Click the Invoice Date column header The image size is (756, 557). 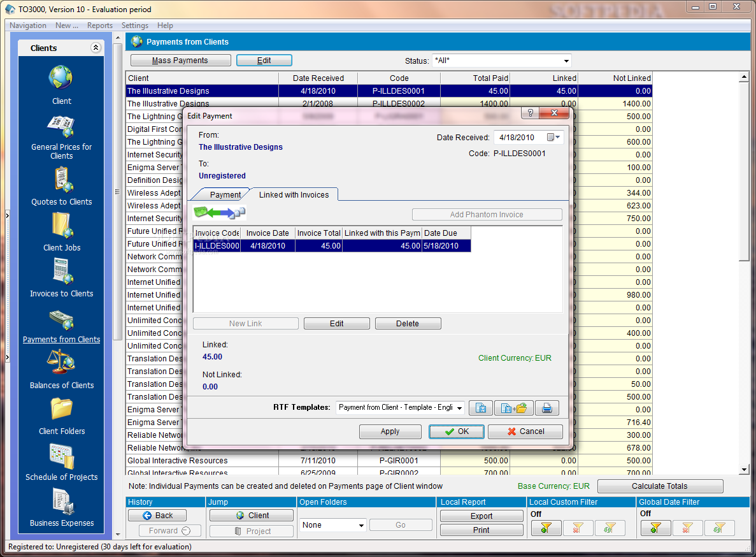click(x=267, y=233)
